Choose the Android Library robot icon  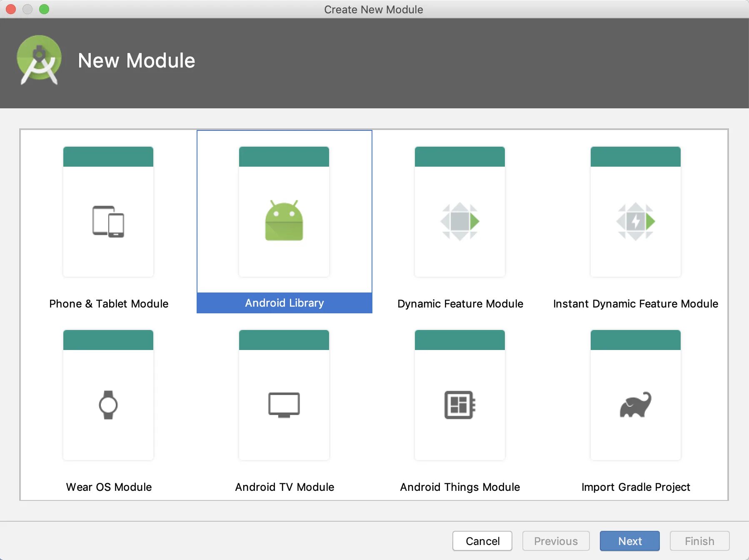tap(284, 220)
